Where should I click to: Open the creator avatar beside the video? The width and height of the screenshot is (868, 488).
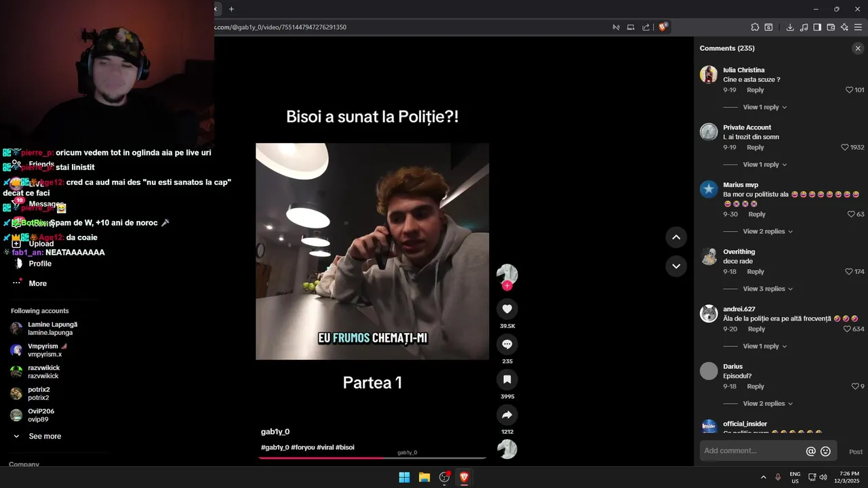507,274
